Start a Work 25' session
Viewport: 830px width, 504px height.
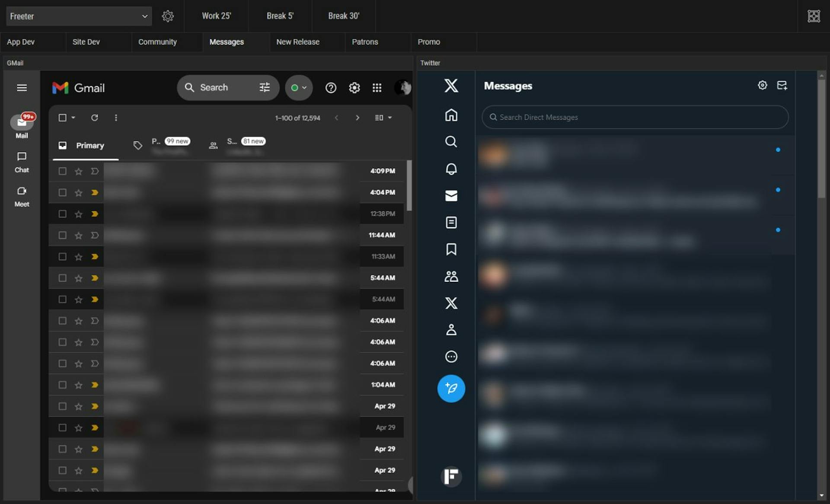(217, 16)
